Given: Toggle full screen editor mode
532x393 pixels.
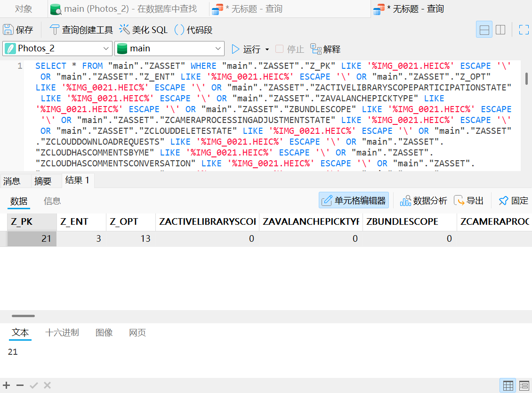Looking at the screenshot, I should click(524, 30).
